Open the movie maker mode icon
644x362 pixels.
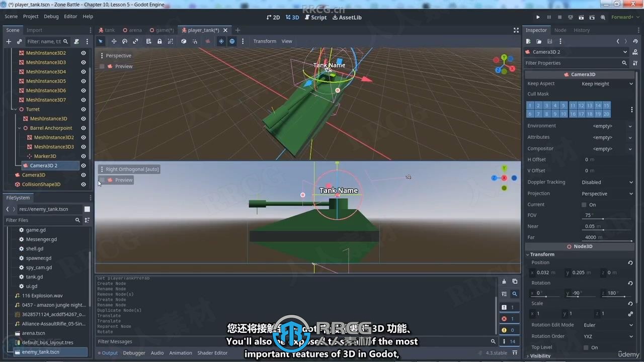tap(603, 17)
